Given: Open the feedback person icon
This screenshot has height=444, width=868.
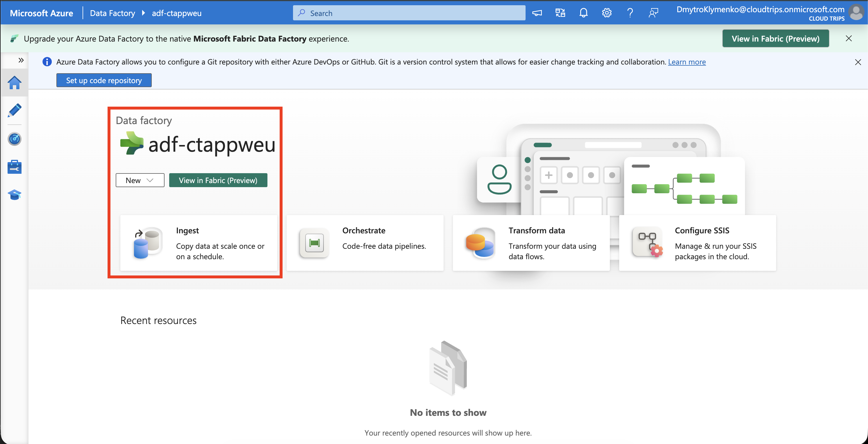Looking at the screenshot, I should tap(653, 13).
